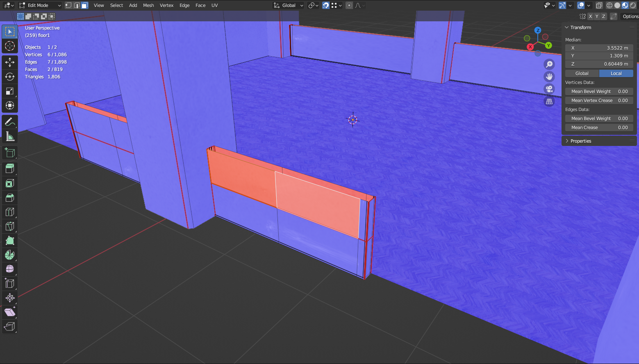Select the Shear tool
Screen dimensions: 639x364
[x=10, y=312]
